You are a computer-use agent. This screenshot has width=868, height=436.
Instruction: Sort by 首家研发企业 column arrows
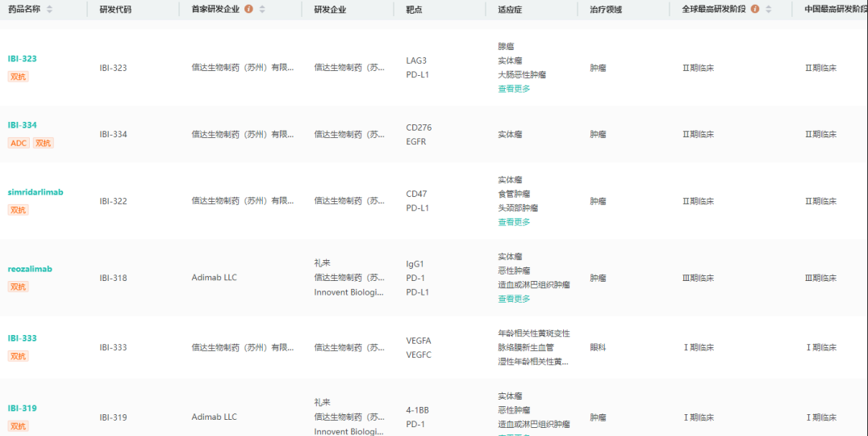(262, 10)
